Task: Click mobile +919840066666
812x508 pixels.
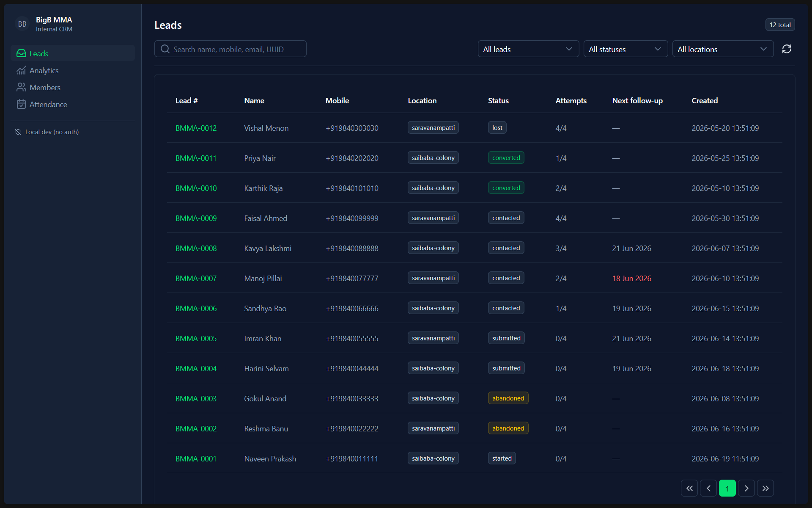Action: click(x=352, y=308)
